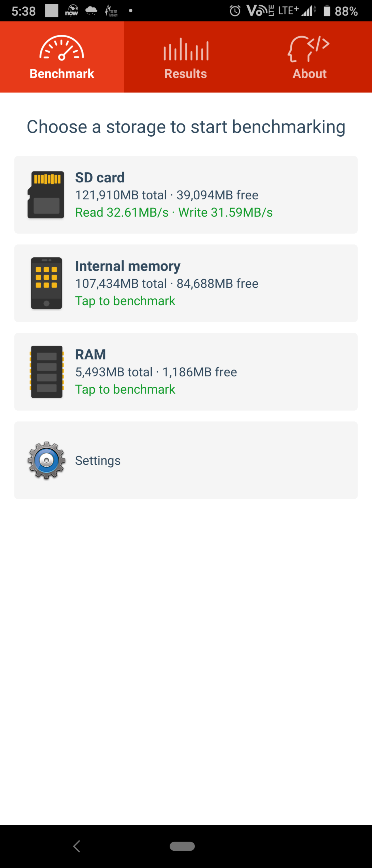Select the SD card title text
This screenshot has width=372, height=868.
[100, 178]
